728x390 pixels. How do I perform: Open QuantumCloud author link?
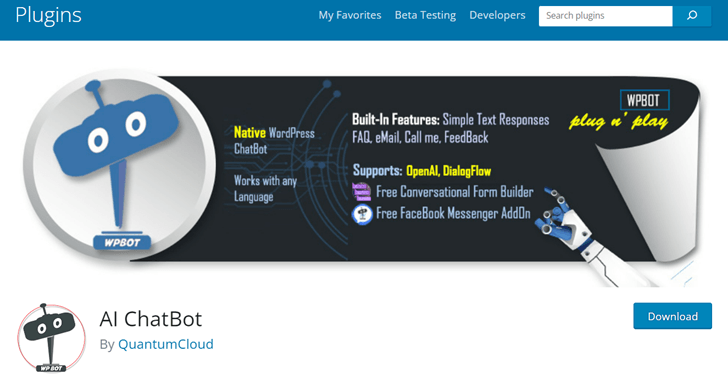click(x=166, y=344)
